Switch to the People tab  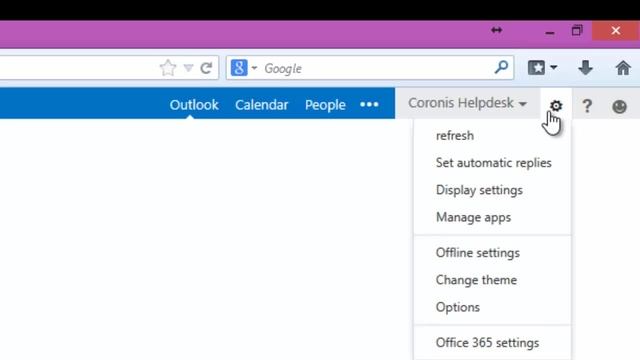tap(325, 105)
